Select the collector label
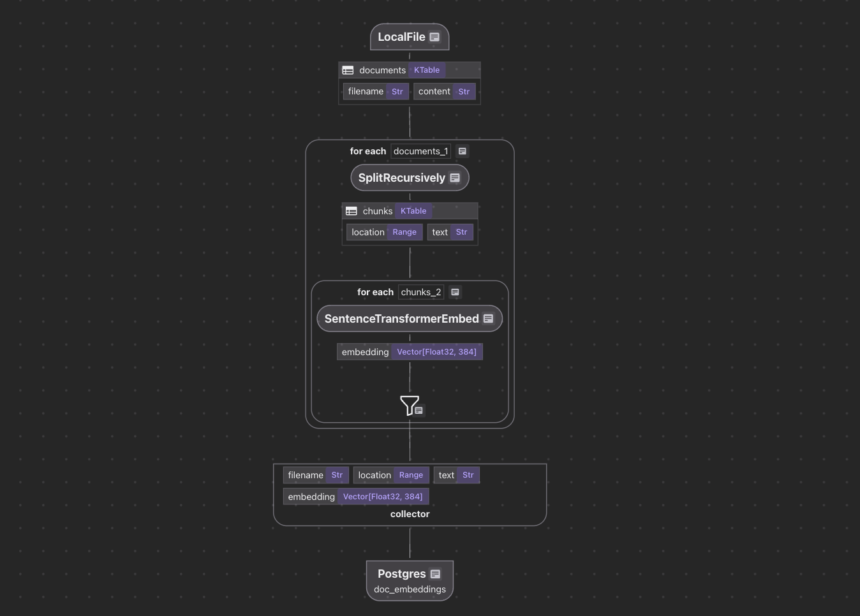 tap(410, 514)
